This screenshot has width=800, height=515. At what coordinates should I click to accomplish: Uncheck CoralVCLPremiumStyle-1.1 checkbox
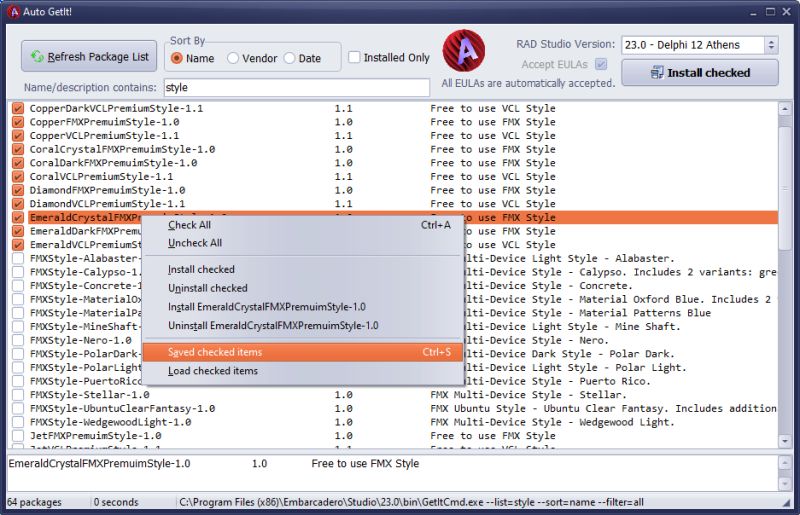click(18, 177)
